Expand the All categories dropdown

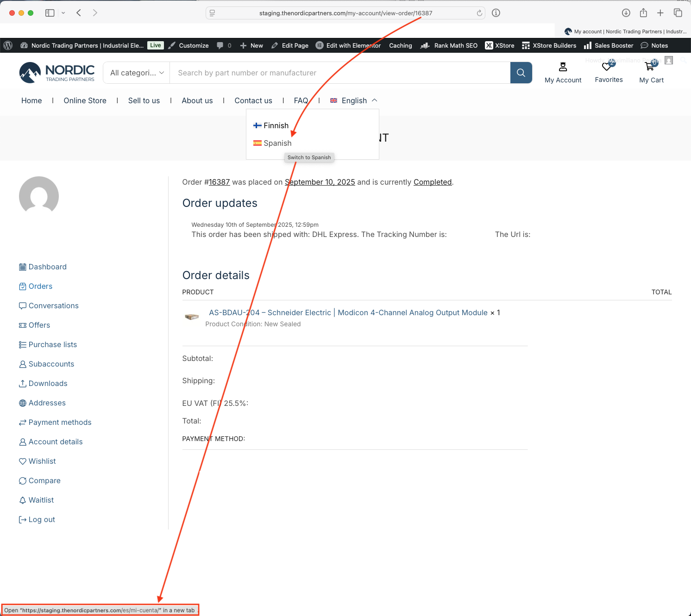[137, 73]
